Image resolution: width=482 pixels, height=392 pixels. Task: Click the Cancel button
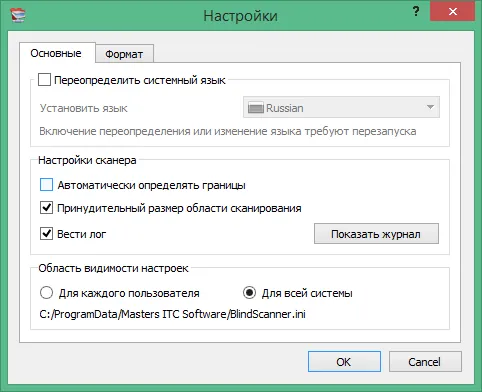[425, 362]
